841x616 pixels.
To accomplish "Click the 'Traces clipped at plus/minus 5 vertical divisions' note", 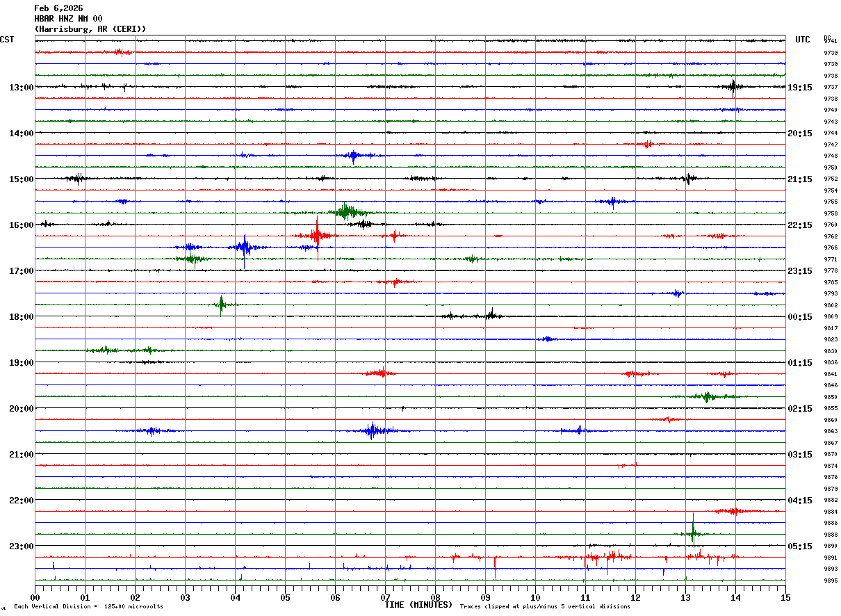I will click(545, 607).
